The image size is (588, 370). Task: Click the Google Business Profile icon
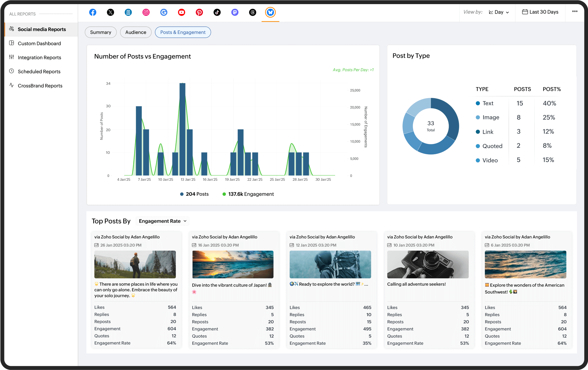(164, 12)
